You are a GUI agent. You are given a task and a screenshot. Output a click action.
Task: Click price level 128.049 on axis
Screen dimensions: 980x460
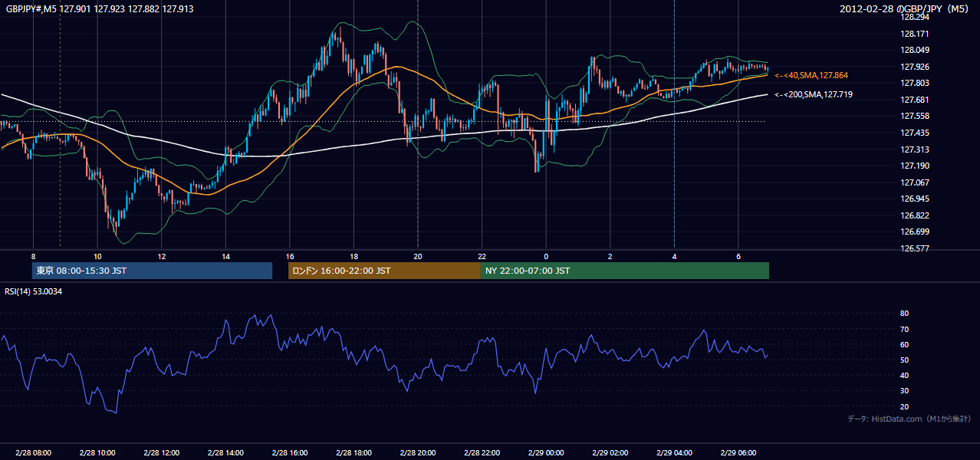[x=915, y=50]
